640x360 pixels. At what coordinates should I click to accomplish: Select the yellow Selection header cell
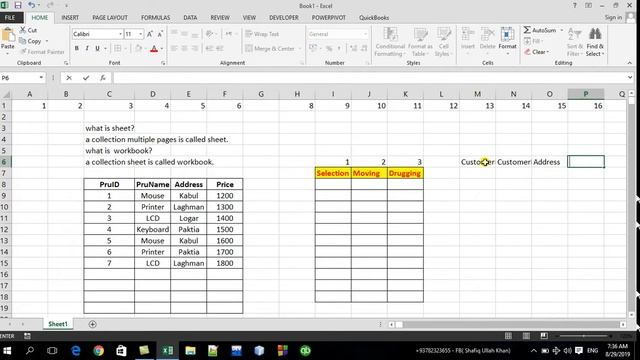click(333, 173)
